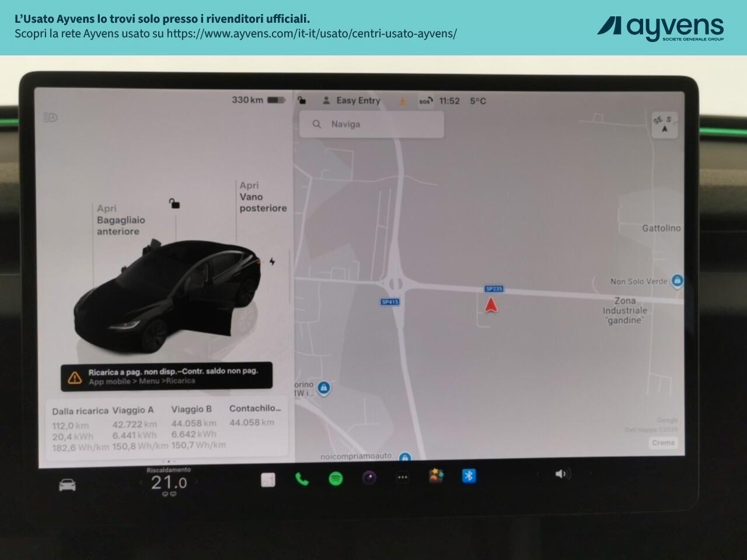
Task: Launch Spotify from the dock
Action: click(335, 478)
